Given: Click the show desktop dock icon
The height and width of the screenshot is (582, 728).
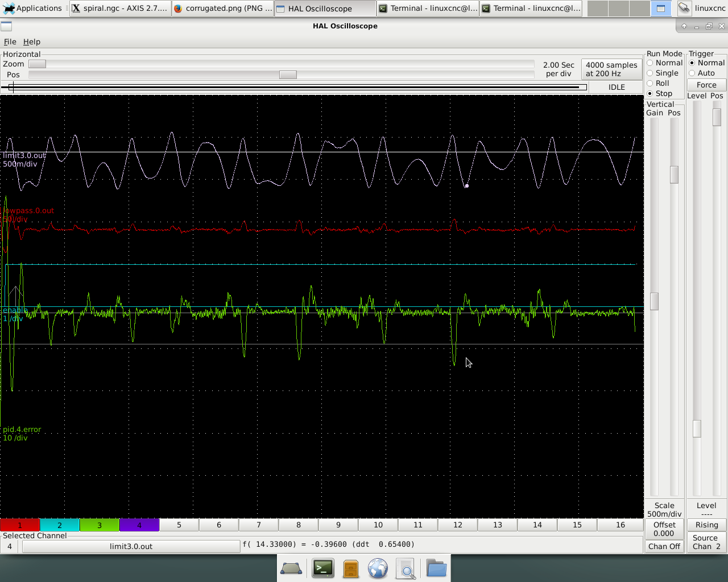Looking at the screenshot, I should [291, 568].
